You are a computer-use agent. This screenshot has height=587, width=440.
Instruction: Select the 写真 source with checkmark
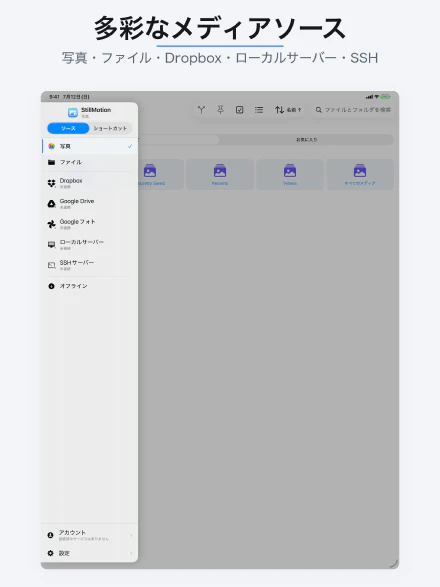pos(89,146)
